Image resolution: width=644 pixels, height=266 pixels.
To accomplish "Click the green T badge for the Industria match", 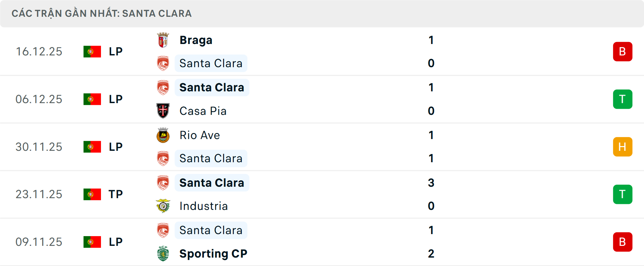I will click(623, 194).
